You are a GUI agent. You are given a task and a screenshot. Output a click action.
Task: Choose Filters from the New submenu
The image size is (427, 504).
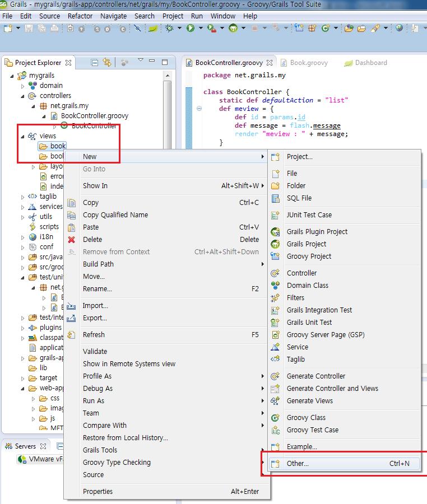click(345, 298)
